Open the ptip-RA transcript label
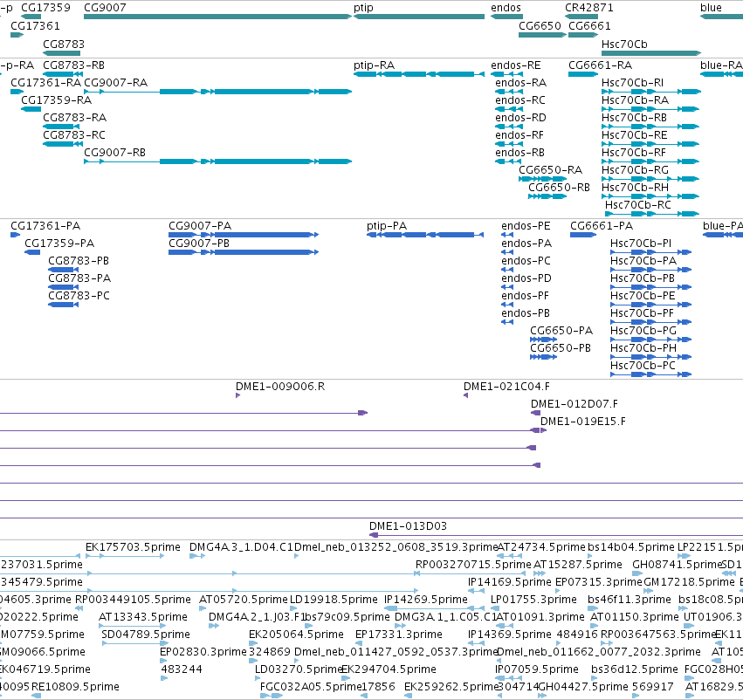The height and width of the screenshot is (700, 743). pos(374,65)
